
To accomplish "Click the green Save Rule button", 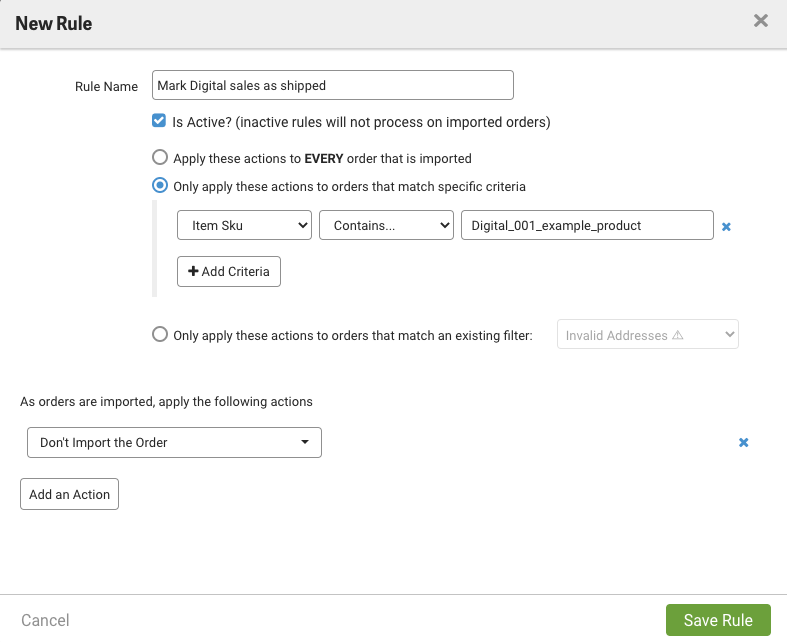I will (x=717, y=620).
